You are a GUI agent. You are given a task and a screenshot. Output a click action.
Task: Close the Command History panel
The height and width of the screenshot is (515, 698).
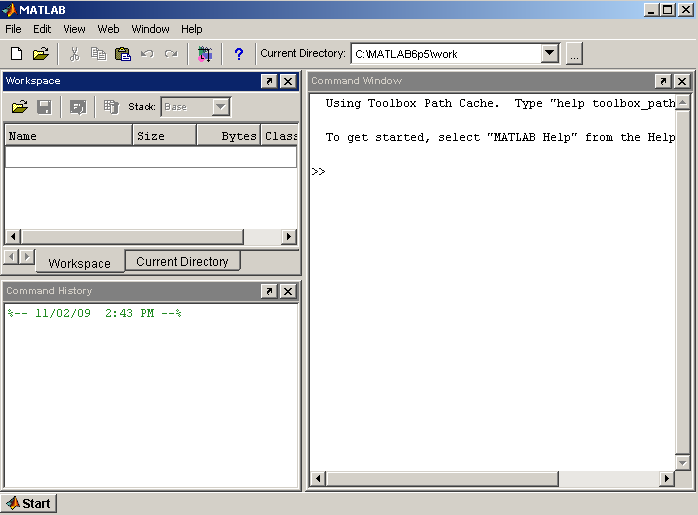[288, 291]
